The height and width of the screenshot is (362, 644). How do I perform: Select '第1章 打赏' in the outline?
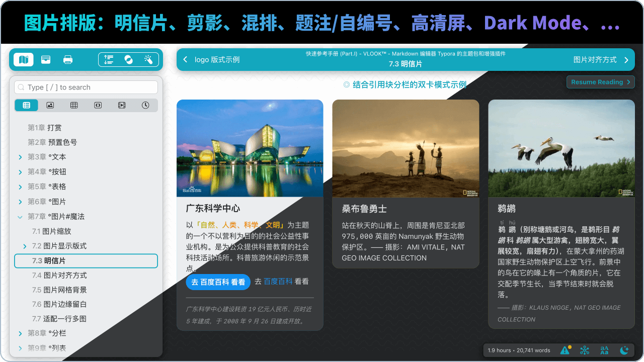44,128
